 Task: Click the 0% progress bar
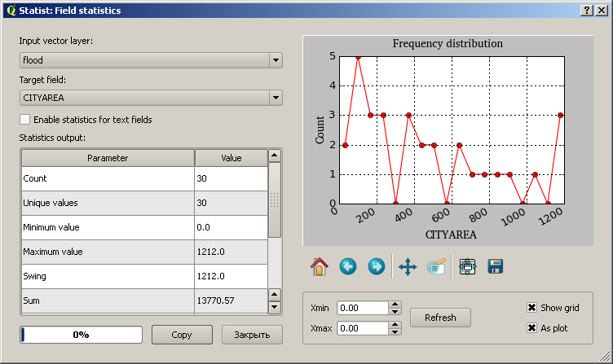click(x=81, y=335)
